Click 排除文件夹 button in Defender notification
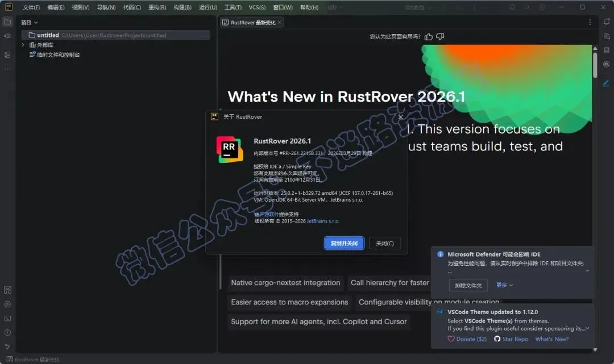Viewport: 614px width, 364px height. coord(468,286)
